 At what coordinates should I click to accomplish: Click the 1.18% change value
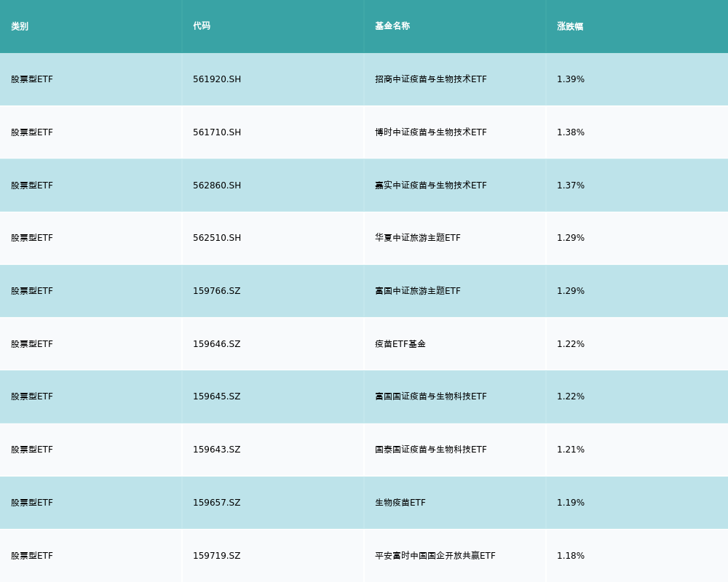coord(571,556)
